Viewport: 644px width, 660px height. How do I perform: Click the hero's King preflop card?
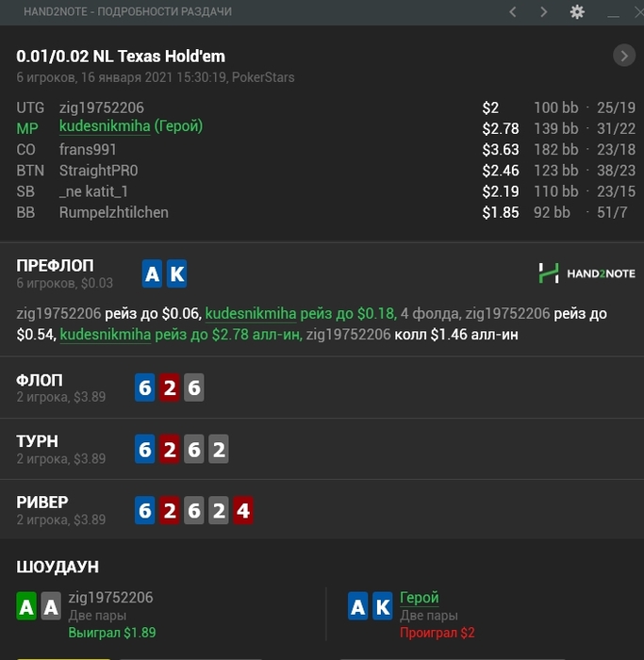[176, 274]
